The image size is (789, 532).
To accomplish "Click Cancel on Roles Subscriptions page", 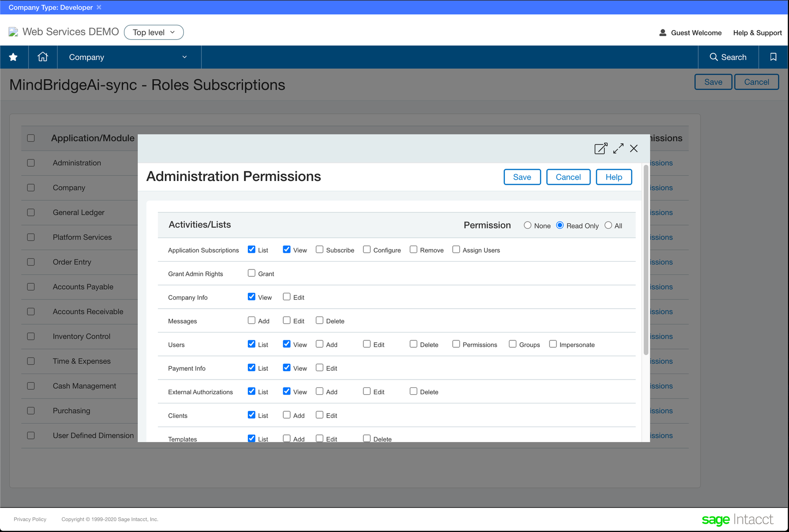I will pyautogui.click(x=756, y=82).
